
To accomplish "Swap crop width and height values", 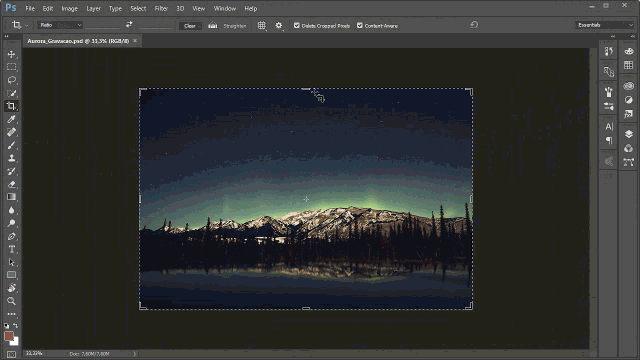I will tap(129, 24).
